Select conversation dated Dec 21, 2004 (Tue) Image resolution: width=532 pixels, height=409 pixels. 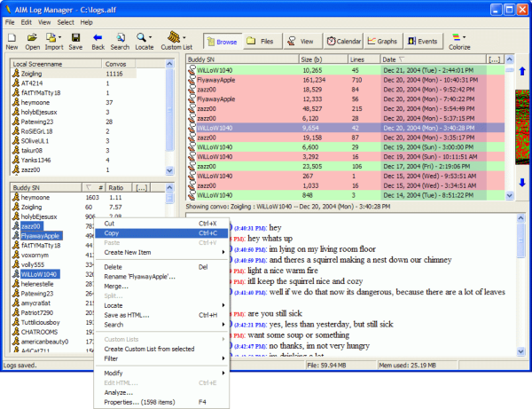pyautogui.click(x=346, y=70)
